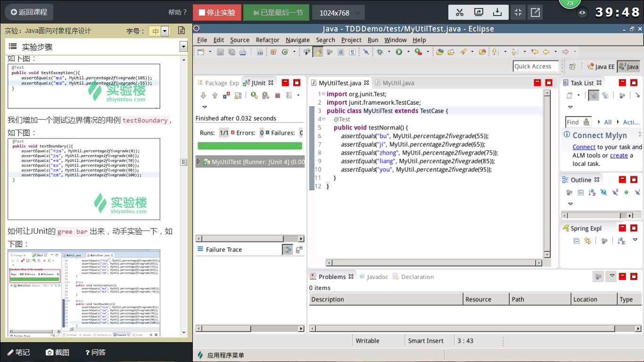Toggle Show Whitespace Characters pilcrow icon
The height and width of the screenshot is (362, 644).
(x=352, y=52)
